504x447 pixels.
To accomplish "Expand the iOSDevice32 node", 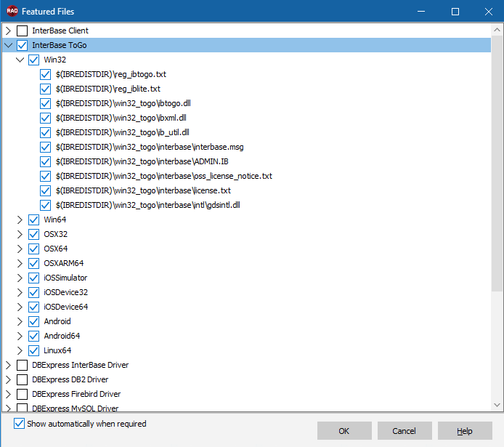I will (x=20, y=292).
